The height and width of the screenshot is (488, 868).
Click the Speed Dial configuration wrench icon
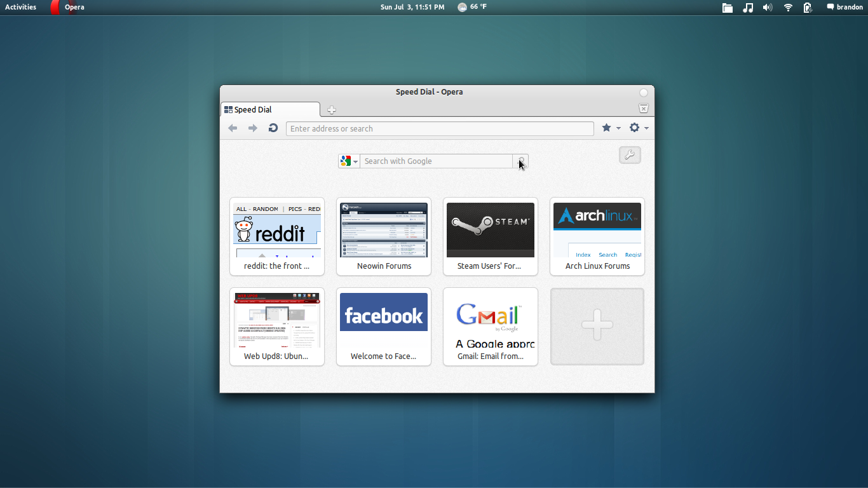(630, 155)
